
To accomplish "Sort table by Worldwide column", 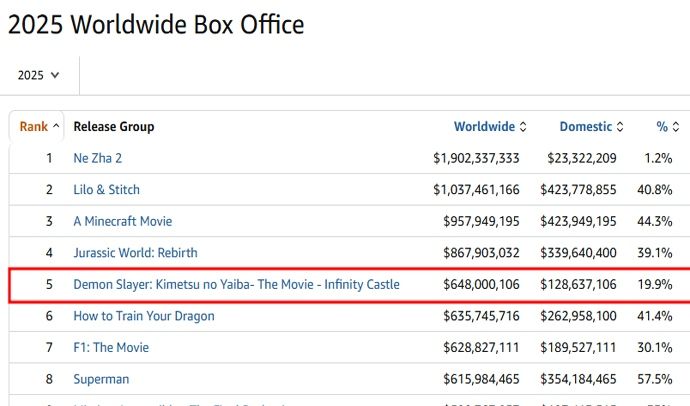I will [485, 127].
